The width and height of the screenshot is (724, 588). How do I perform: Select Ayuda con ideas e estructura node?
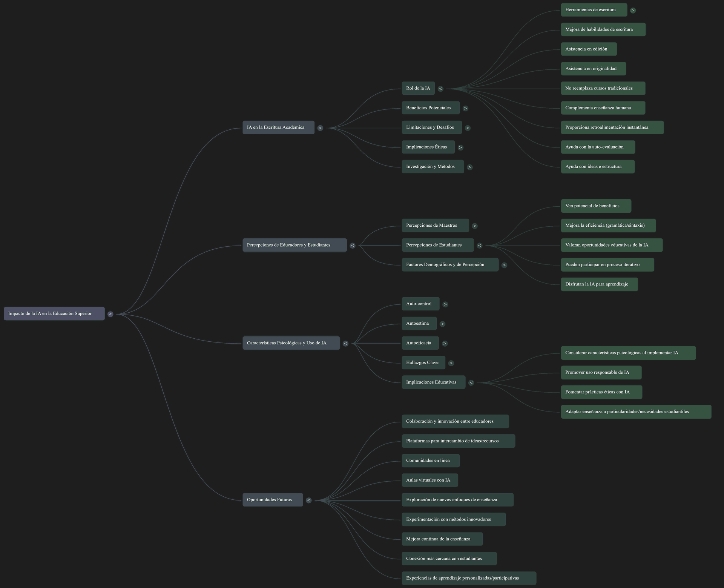tap(598, 167)
